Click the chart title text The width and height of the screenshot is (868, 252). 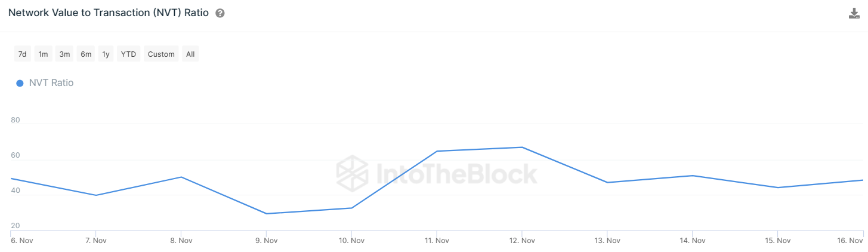click(x=109, y=13)
